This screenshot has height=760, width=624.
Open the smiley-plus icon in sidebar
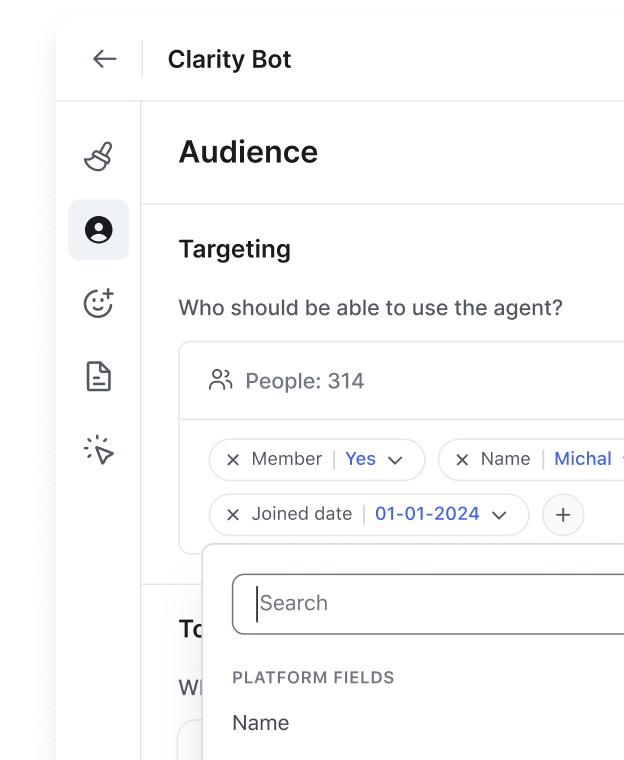click(x=98, y=303)
